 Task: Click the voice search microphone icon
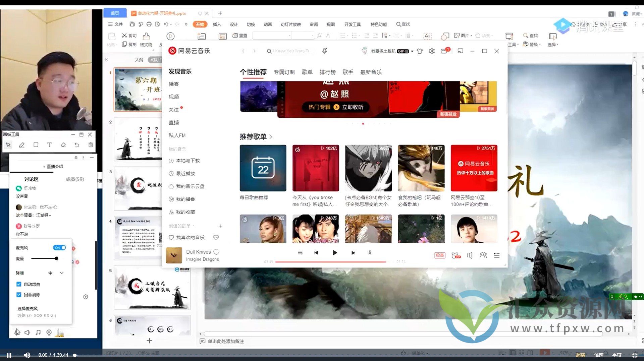[x=325, y=51]
